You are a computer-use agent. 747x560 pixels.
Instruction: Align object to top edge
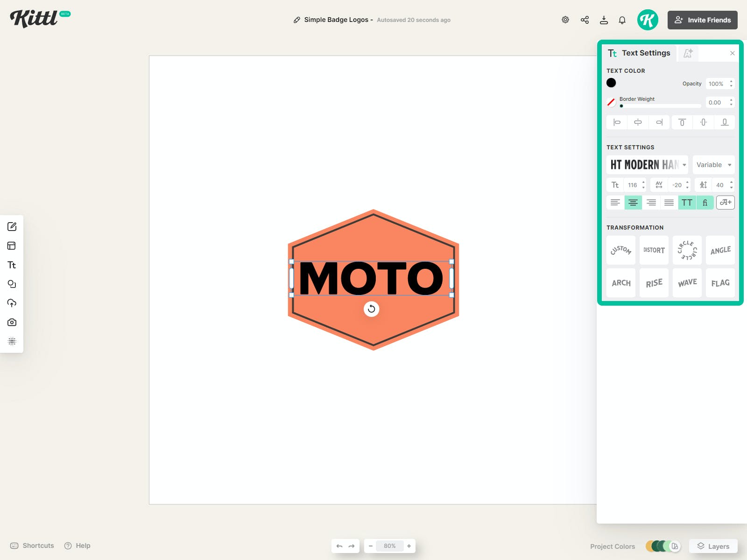pos(682,122)
